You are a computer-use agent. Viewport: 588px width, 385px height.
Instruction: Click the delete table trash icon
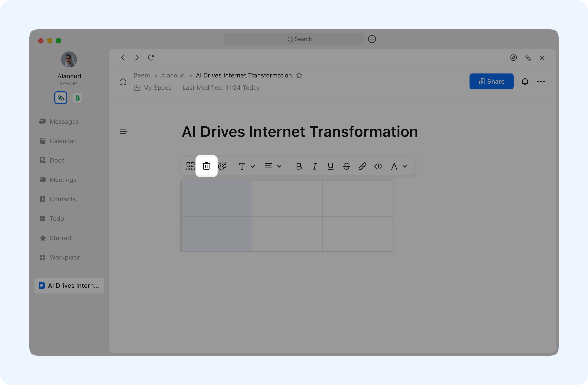[206, 166]
